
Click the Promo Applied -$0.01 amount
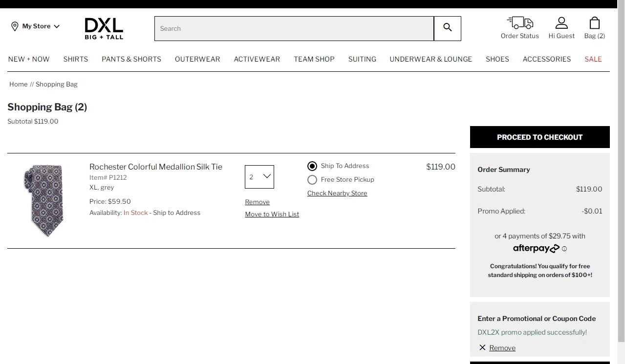click(x=592, y=211)
